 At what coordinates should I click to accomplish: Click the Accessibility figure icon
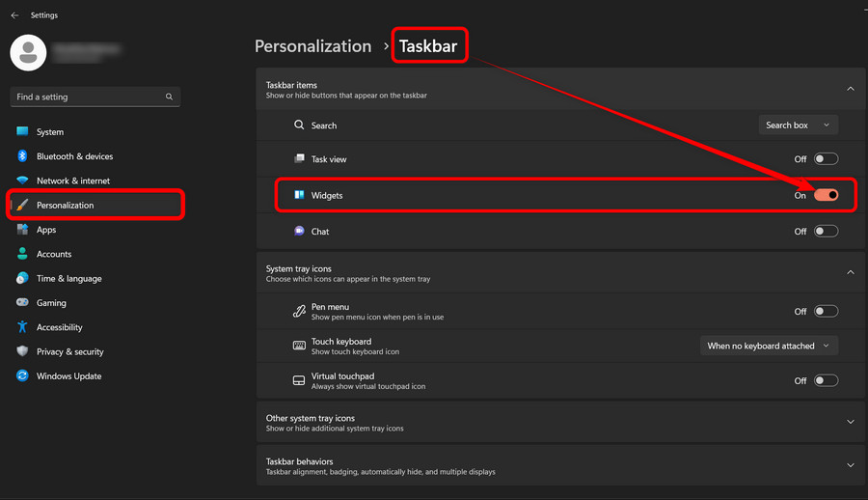click(22, 327)
